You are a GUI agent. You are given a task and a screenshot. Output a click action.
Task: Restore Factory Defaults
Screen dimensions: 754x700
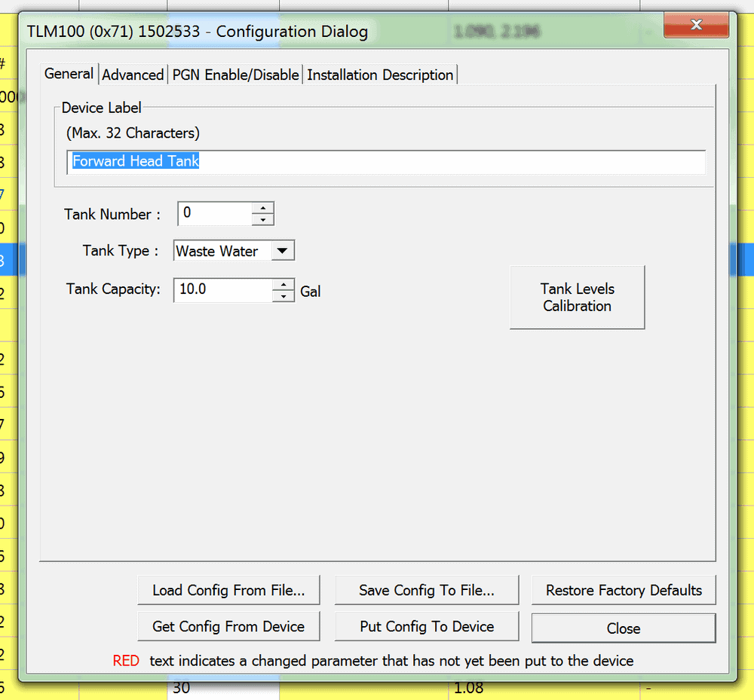pyautogui.click(x=624, y=589)
